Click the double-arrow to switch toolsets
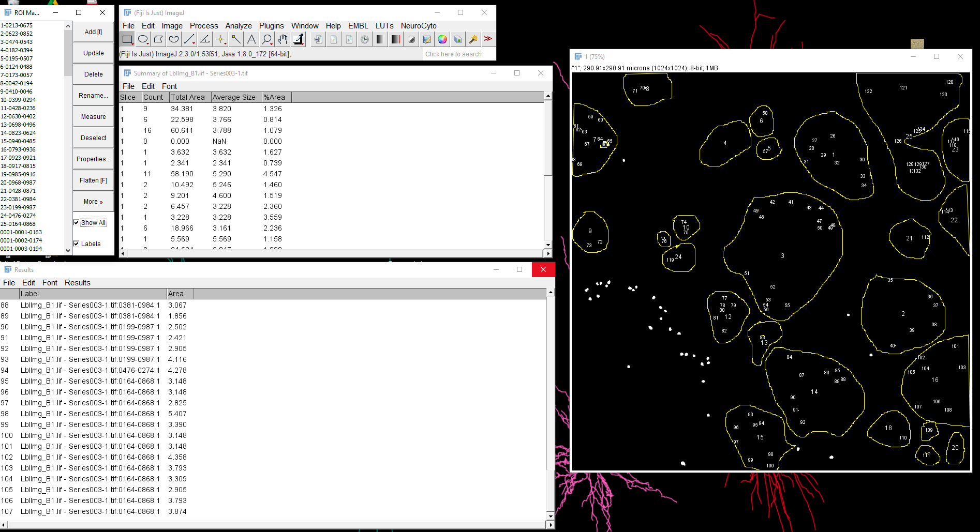Image resolution: width=980 pixels, height=532 pixels. point(488,39)
